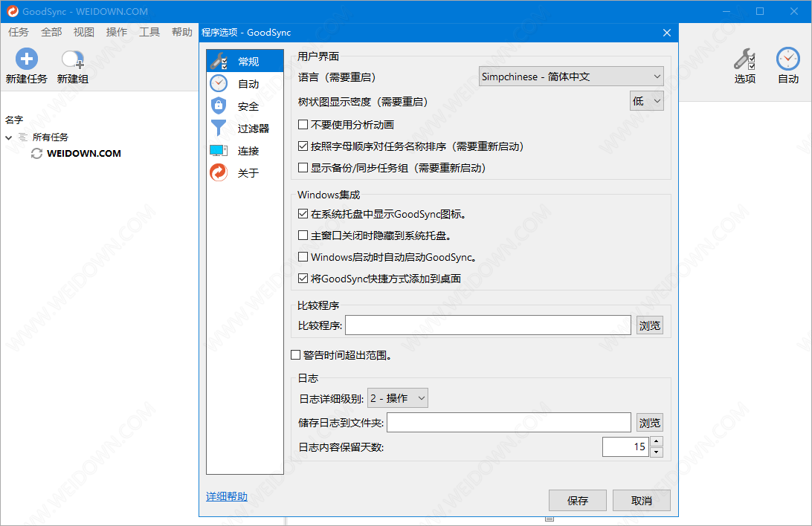
Task: Select the 常规 wrench icon in sidebar
Action: point(219,62)
